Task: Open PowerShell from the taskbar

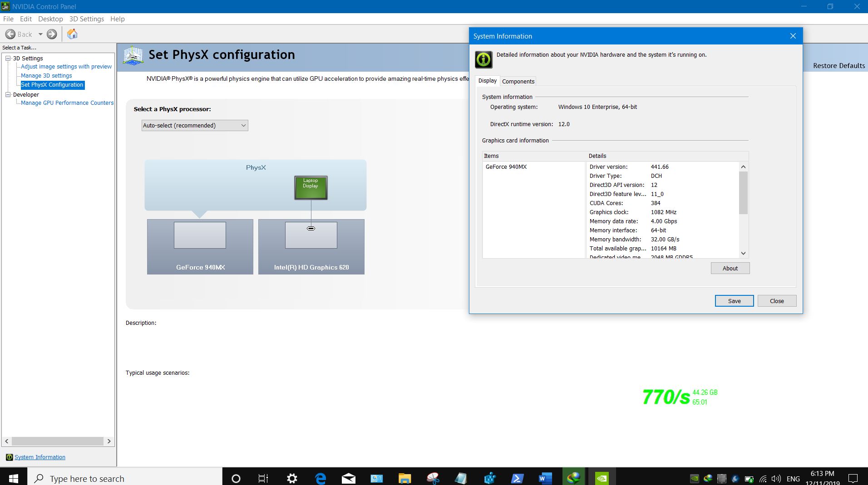Action: pyautogui.click(x=518, y=478)
